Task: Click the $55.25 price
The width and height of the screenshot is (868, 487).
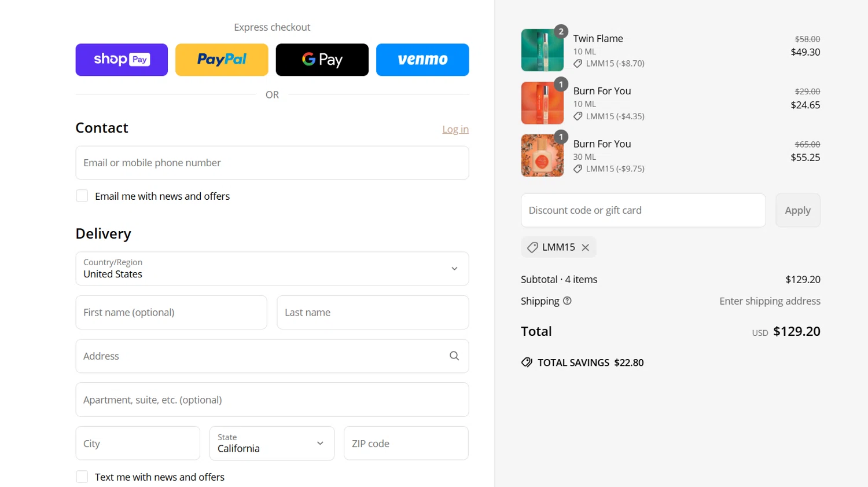Action: (x=806, y=158)
